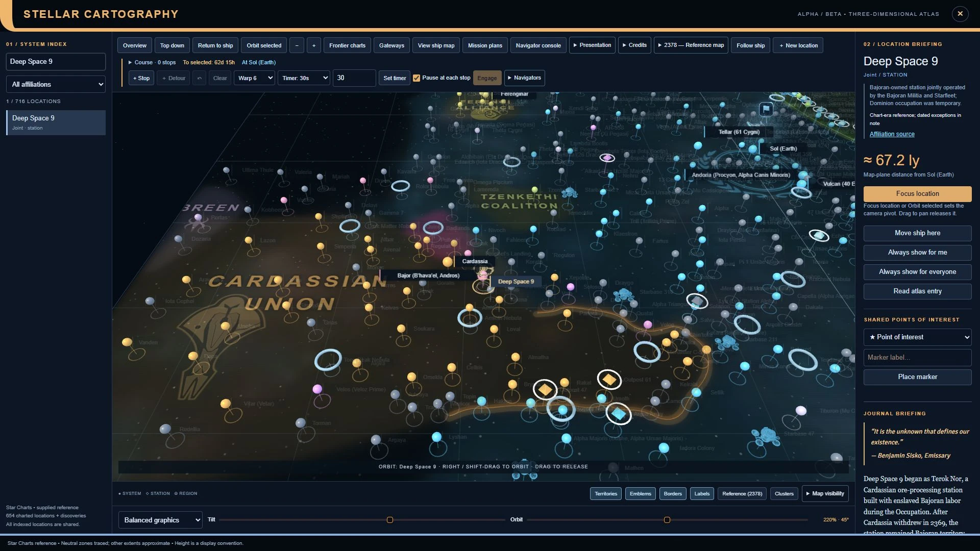Click the undo arrow in course bar
Viewport: 980px width, 551px height.
click(200, 78)
